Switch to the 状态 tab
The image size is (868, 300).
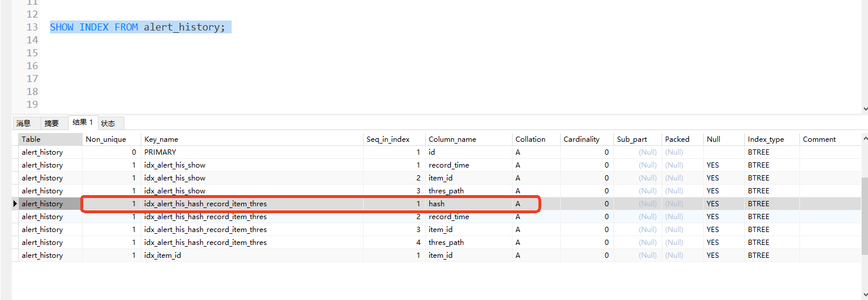(x=108, y=123)
